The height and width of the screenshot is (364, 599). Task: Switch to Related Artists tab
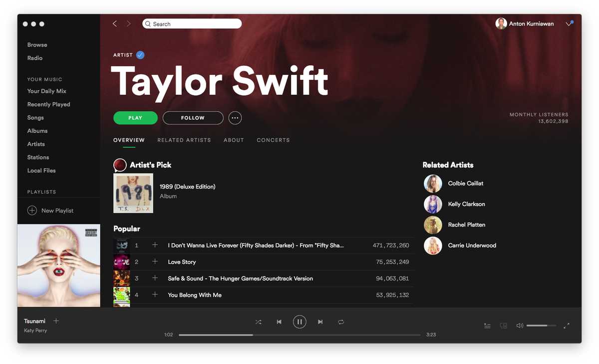pyautogui.click(x=184, y=140)
